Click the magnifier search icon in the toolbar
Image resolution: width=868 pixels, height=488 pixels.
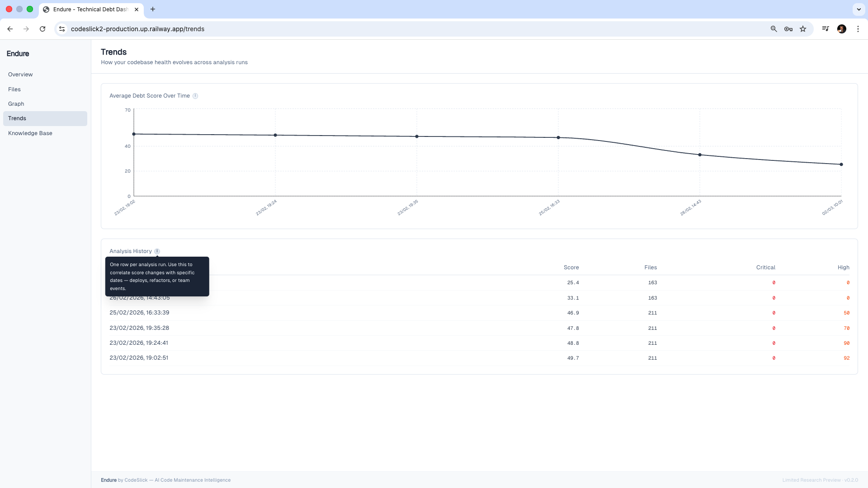coord(774,28)
